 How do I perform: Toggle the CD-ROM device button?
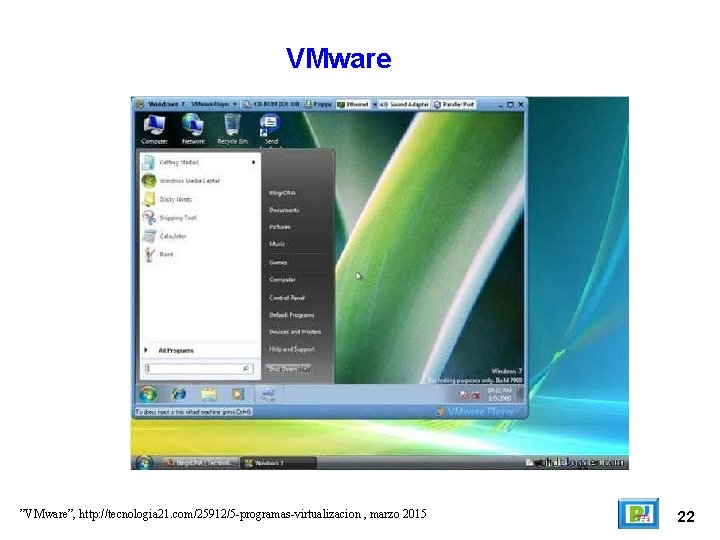[x=272, y=105]
